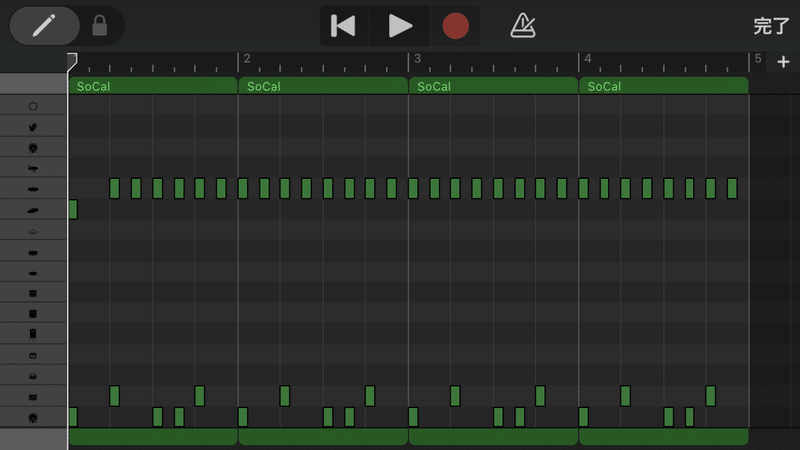The image size is (800, 450).
Task: Select the kick note on bar 2 downbeat
Action: [x=243, y=417]
